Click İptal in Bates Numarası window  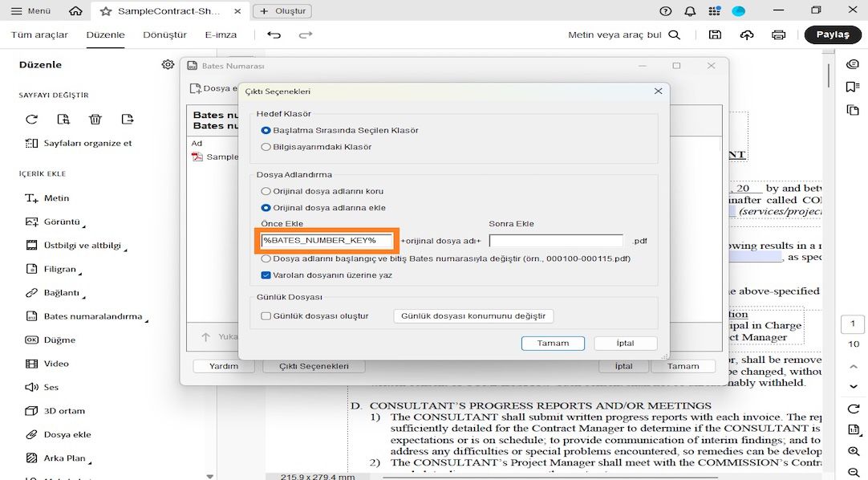[x=623, y=366]
